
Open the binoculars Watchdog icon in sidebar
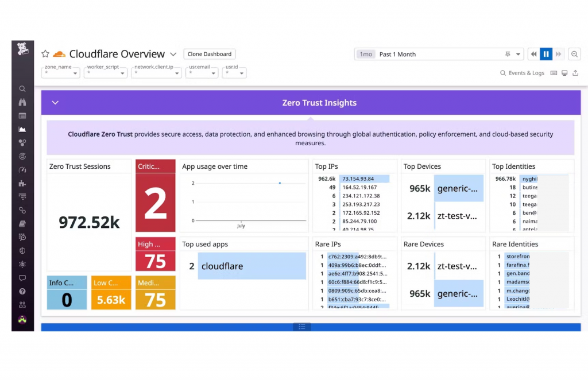coord(22,102)
